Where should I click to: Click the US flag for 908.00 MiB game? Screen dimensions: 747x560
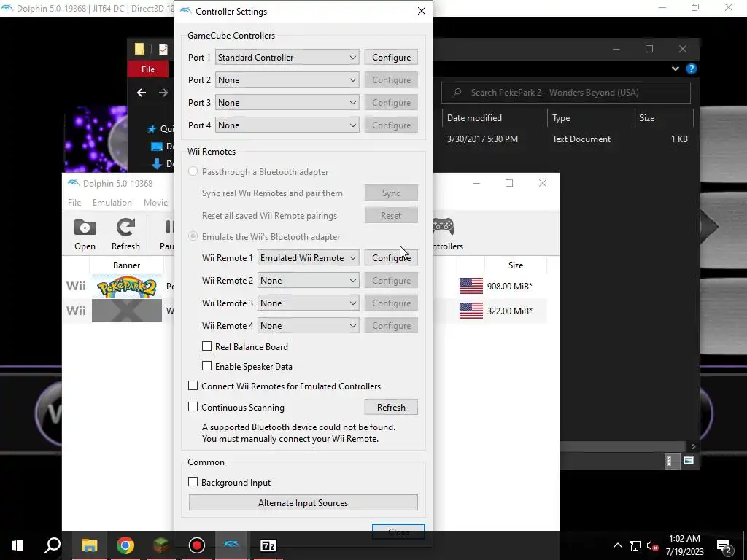tap(471, 286)
